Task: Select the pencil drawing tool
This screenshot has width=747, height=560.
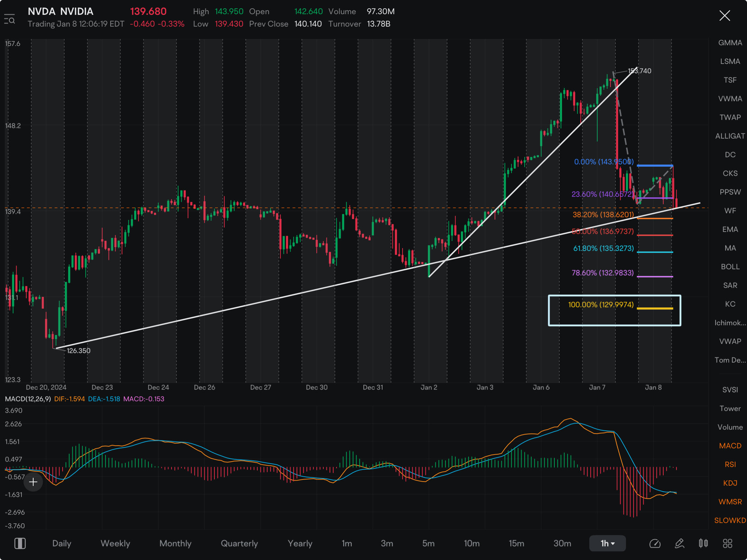Action: point(680,543)
